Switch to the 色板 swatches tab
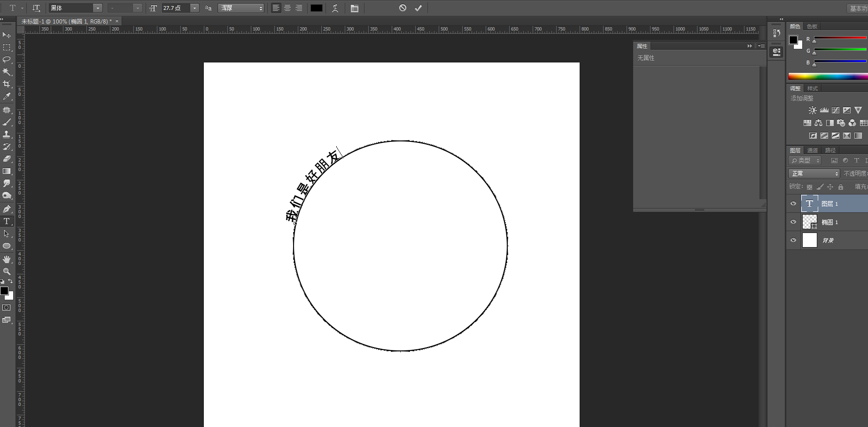This screenshot has width=868, height=427. [812, 26]
